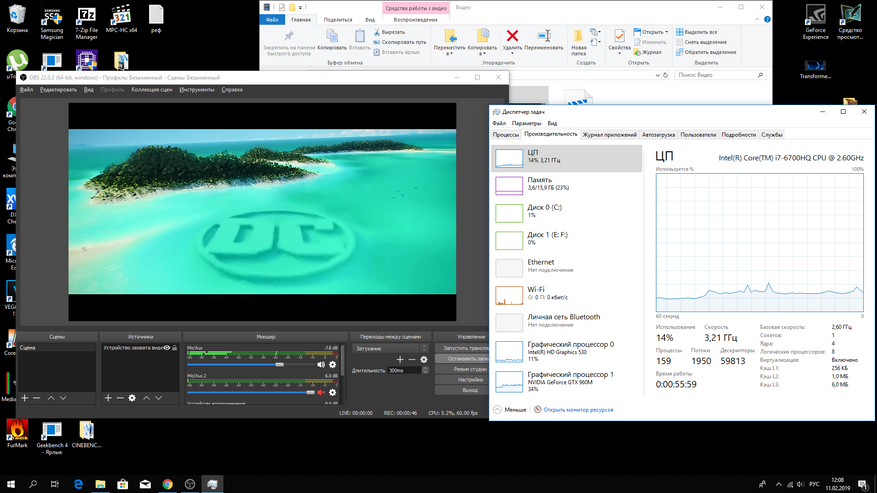Move scene up in OBS Scenes list

click(51, 398)
